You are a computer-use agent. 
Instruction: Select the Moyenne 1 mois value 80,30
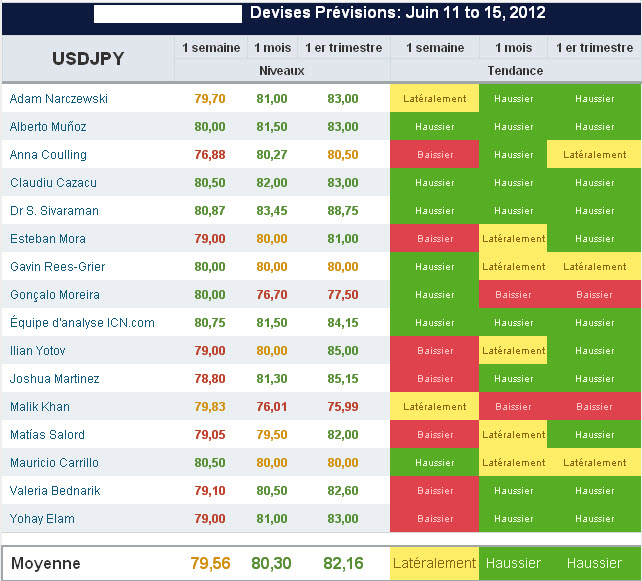pyautogui.click(x=271, y=563)
